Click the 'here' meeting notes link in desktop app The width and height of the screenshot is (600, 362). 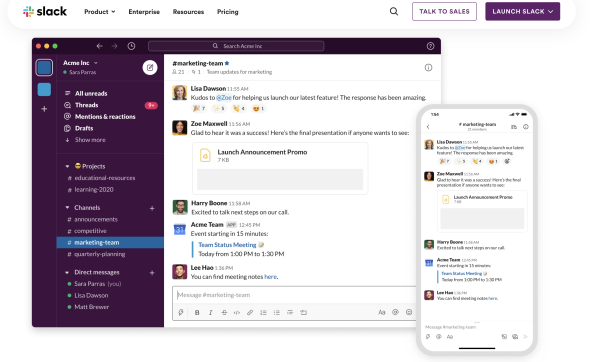point(271,277)
